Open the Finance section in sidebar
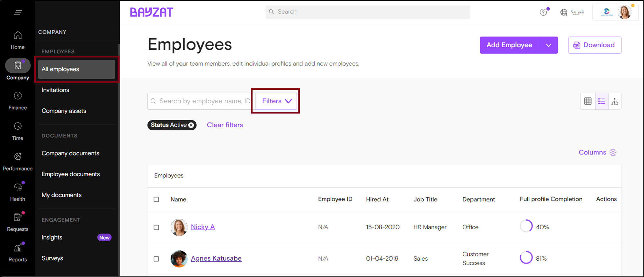Viewport: 644px width, 277px height. [18, 100]
